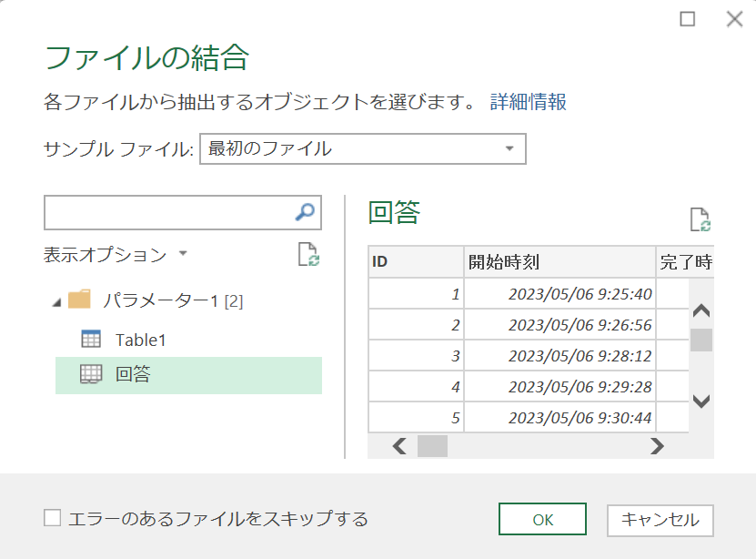Image resolution: width=756 pixels, height=559 pixels.
Task: Open the 詳細情報 link
Action: pyautogui.click(x=528, y=102)
